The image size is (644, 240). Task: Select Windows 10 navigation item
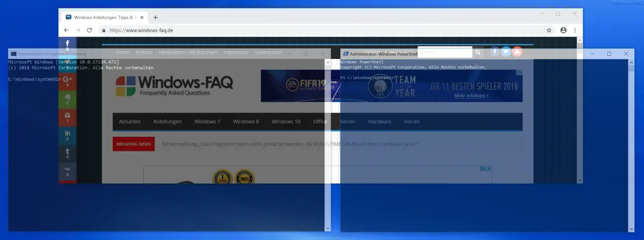coord(286,121)
